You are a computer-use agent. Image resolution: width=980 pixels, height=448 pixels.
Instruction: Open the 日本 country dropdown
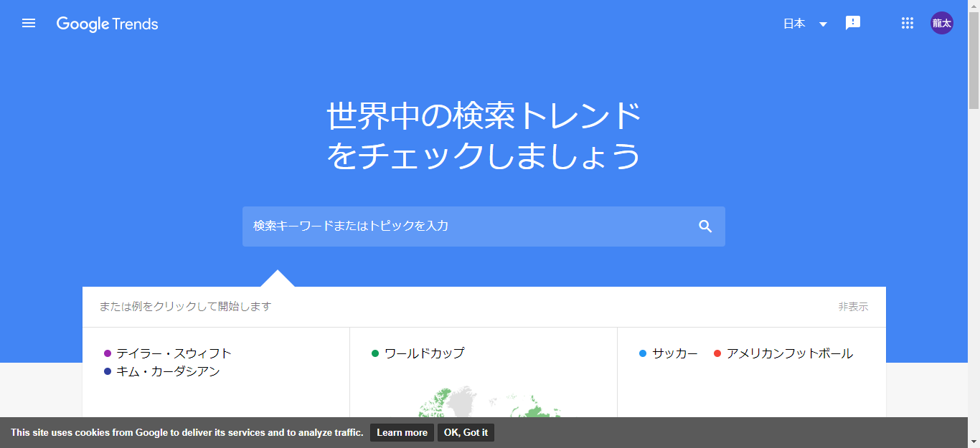(x=805, y=24)
